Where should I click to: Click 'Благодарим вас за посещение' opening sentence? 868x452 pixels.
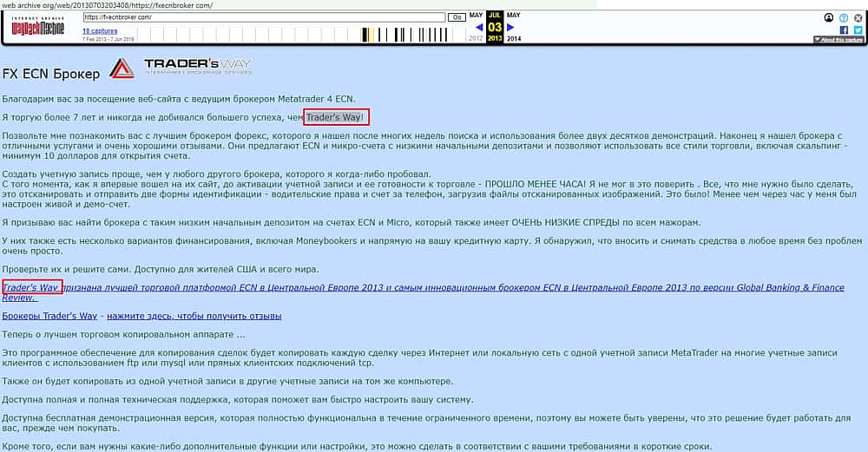[179, 99]
